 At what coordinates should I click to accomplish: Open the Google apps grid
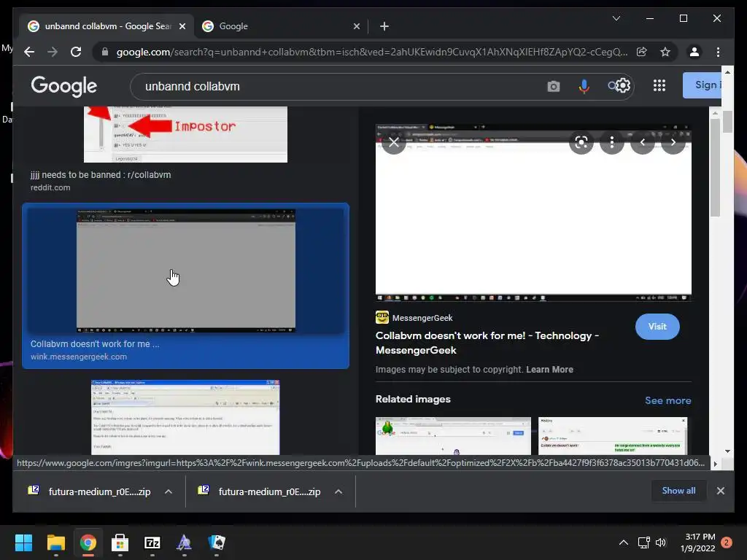(659, 86)
